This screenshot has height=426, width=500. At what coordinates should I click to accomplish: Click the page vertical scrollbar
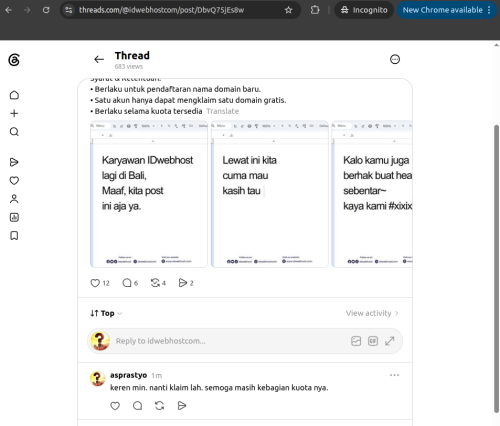click(496, 269)
